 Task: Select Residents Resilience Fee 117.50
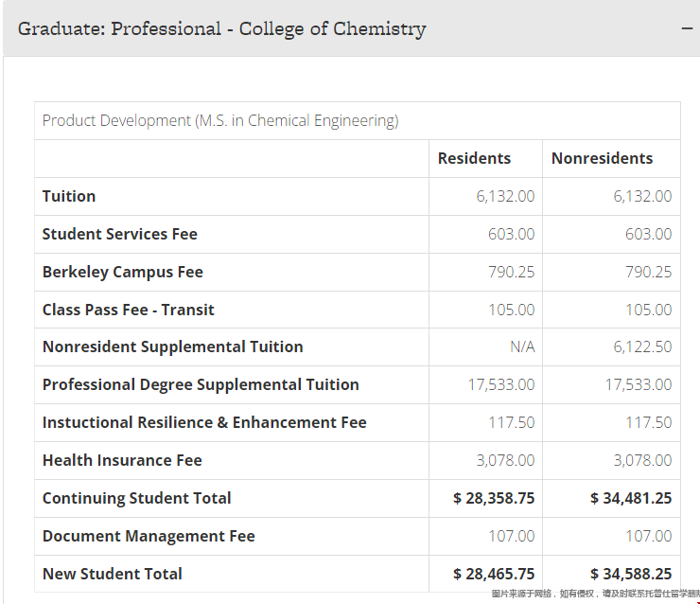point(511,422)
